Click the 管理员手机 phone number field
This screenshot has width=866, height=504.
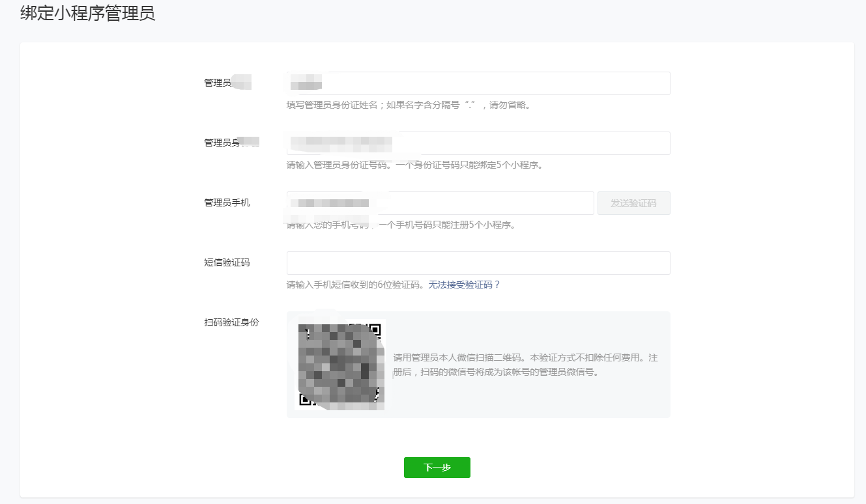(x=440, y=203)
